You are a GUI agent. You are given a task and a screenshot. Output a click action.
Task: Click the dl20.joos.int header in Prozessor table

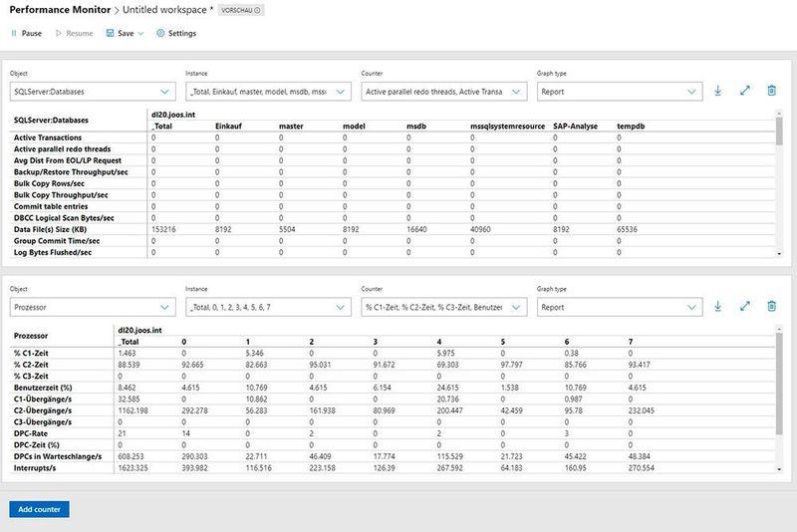coord(139,330)
